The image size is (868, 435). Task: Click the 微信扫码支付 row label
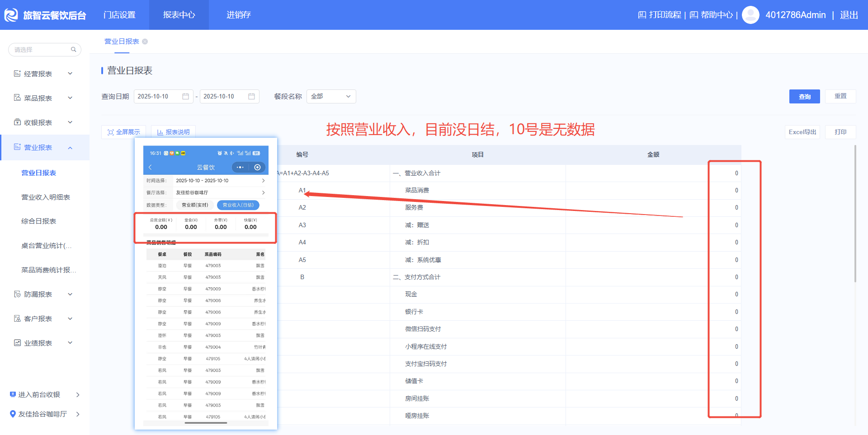click(x=423, y=329)
